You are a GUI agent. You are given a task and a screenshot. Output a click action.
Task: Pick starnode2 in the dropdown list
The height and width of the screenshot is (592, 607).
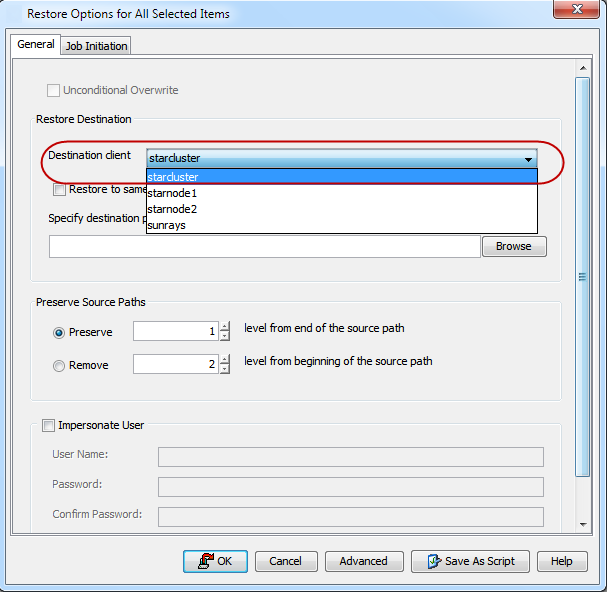(x=172, y=209)
